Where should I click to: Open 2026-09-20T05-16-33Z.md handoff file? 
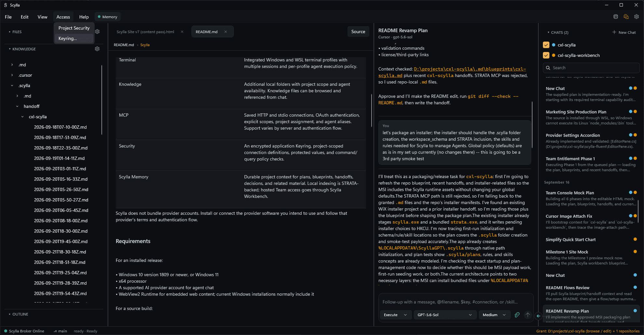61,179
